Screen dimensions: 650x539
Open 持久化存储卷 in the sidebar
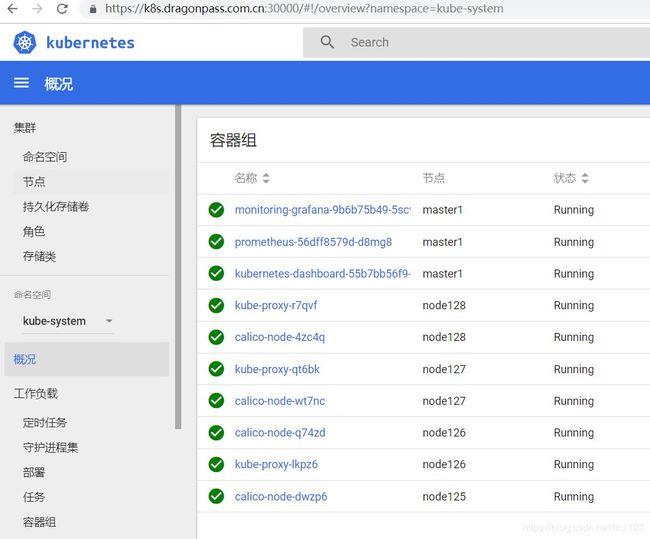click(x=56, y=206)
